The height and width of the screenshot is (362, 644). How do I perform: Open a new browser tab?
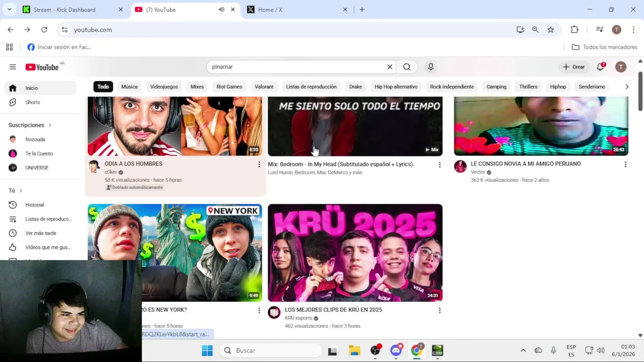click(362, 10)
